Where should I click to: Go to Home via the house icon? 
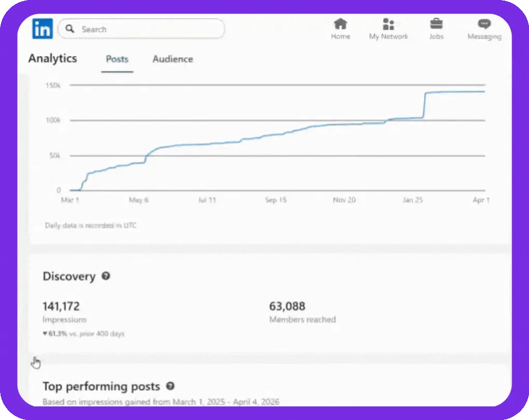[340, 24]
